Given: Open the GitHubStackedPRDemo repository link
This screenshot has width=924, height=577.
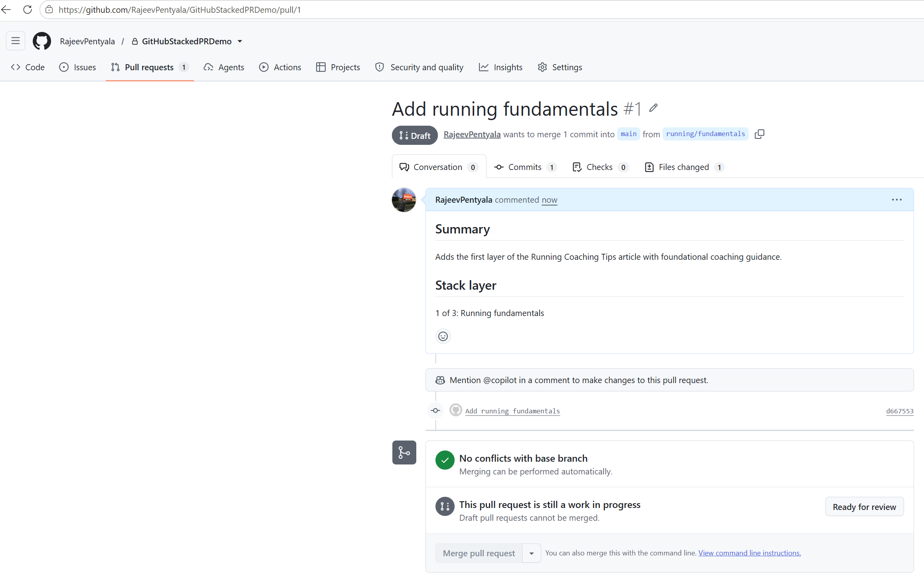Looking at the screenshot, I should click(x=187, y=41).
